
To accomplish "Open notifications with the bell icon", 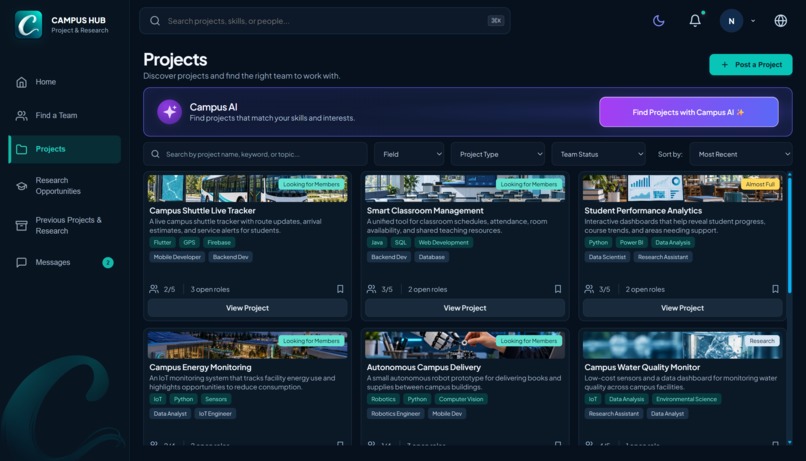I will (x=695, y=21).
